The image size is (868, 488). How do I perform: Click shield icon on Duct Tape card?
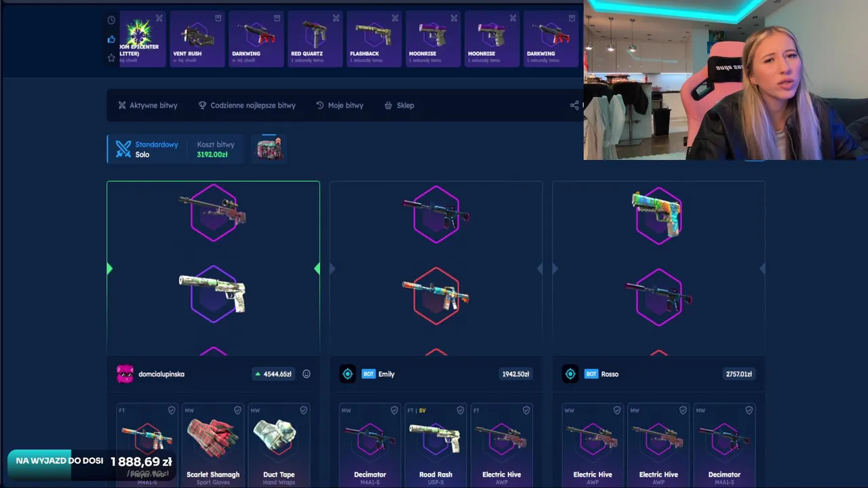[303, 410]
